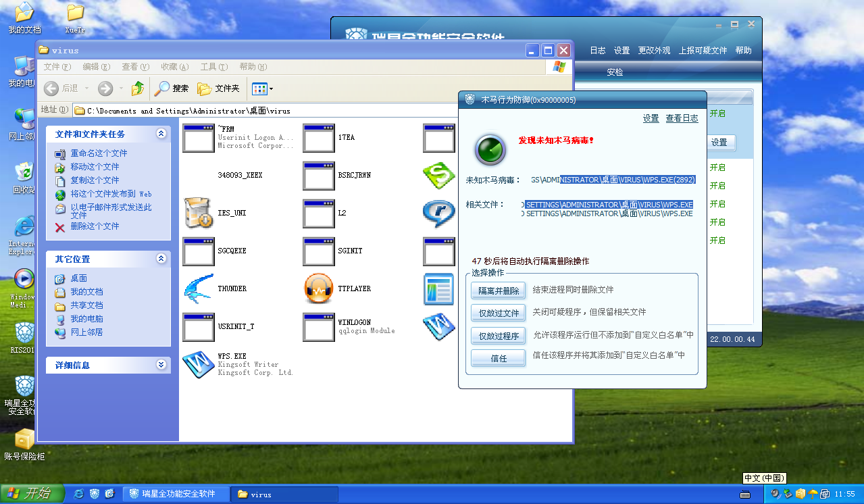Screen dimensions: 864x504
Task: Click the Back arrow toolbar button
Action: 51,89
